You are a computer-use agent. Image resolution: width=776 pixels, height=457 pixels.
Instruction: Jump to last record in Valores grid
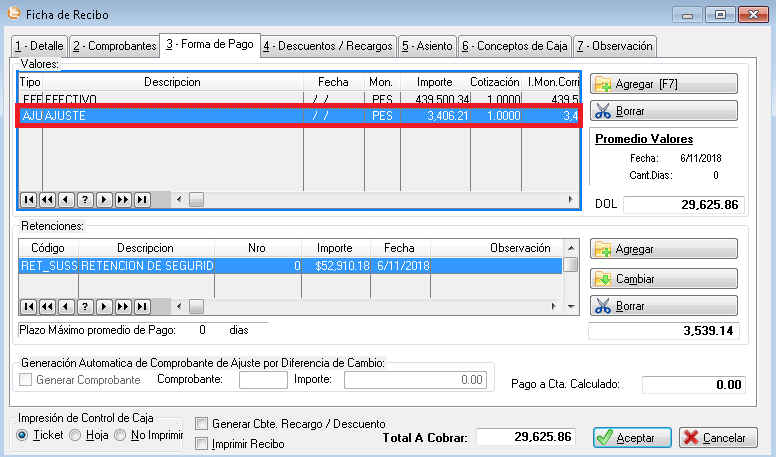point(142,199)
